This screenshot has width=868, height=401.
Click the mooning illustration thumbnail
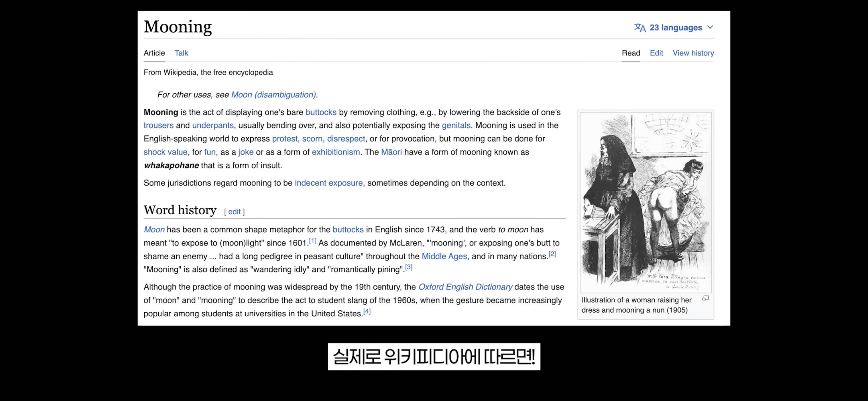click(x=646, y=202)
